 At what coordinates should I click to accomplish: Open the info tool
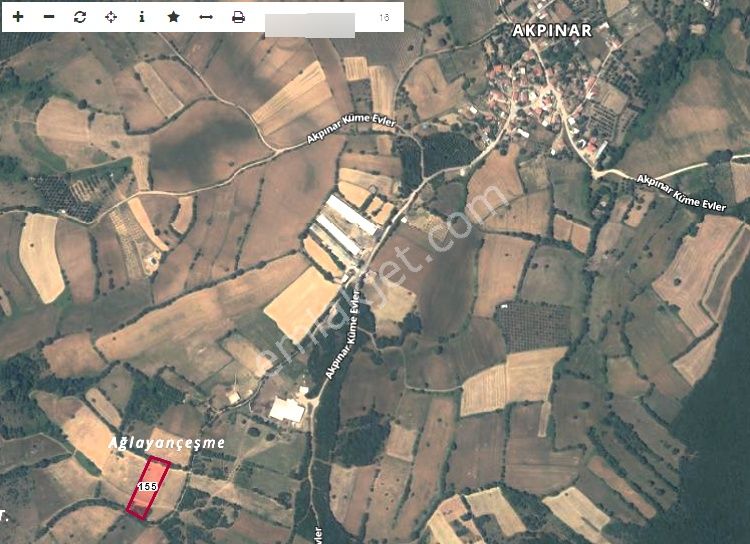point(142,17)
